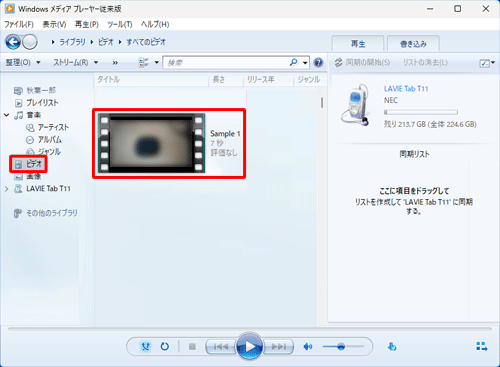Click the search magnifier icon
Screen dimensions: 500x367
(294, 62)
